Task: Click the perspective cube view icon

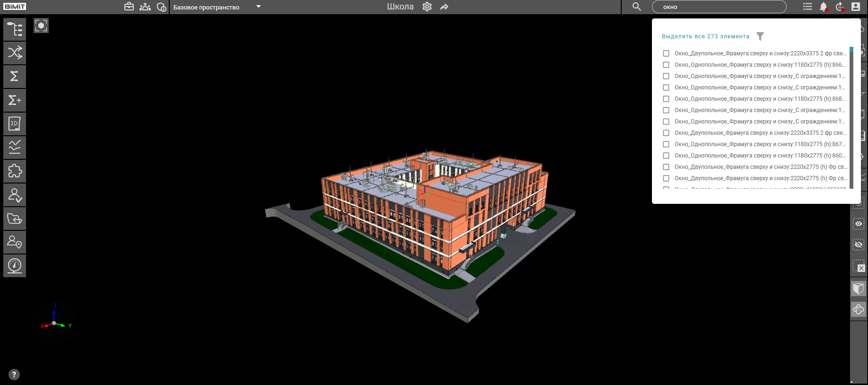Action: [859, 288]
